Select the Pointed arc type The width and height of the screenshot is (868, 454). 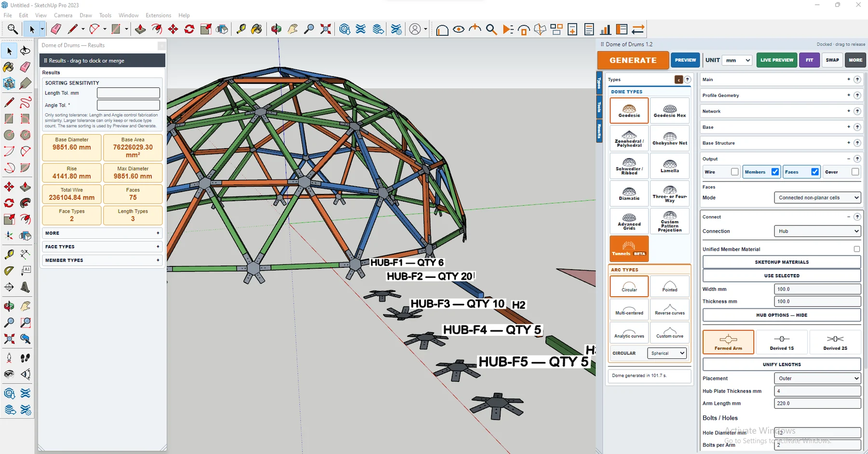[669, 286]
